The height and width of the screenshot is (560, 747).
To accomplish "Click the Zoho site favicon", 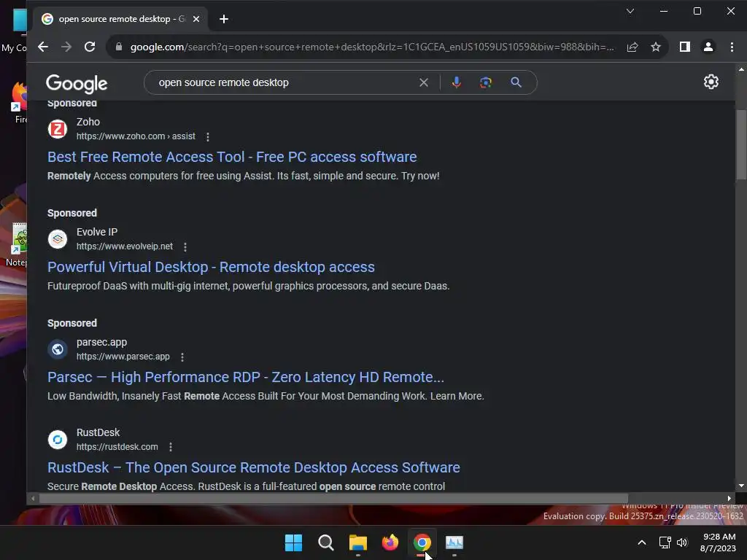I will 58,129.
